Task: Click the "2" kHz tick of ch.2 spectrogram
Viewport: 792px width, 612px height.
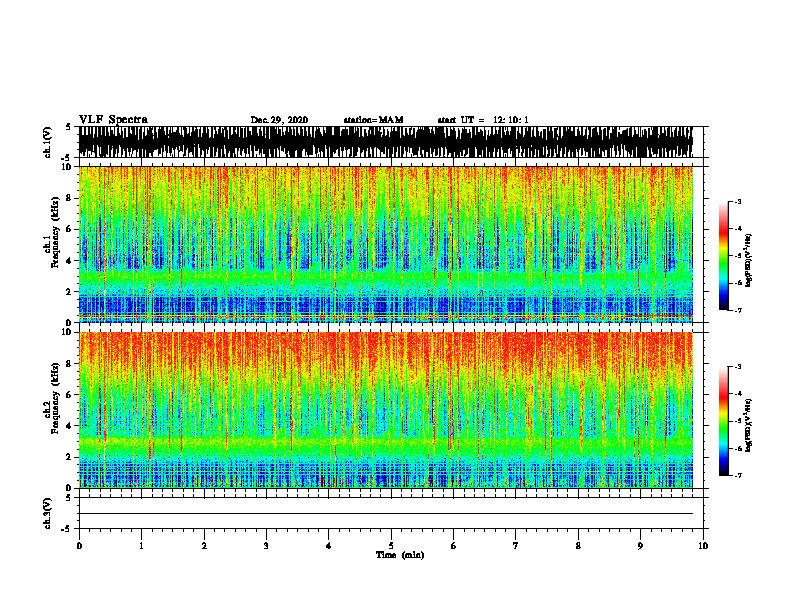Action: 70,457
